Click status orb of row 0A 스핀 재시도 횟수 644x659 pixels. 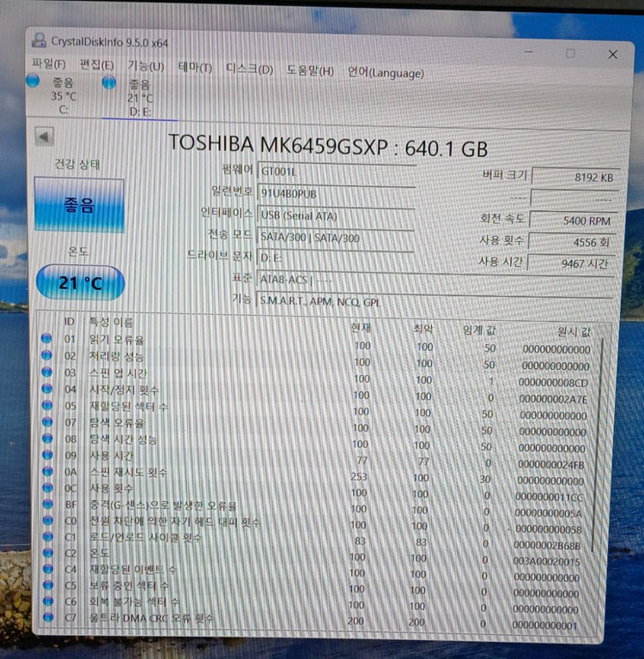click(47, 471)
